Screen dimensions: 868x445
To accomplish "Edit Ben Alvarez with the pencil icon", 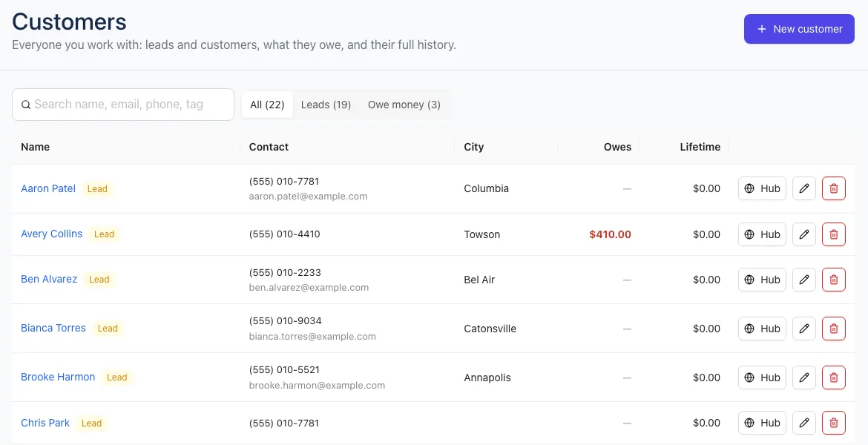I will (x=803, y=280).
